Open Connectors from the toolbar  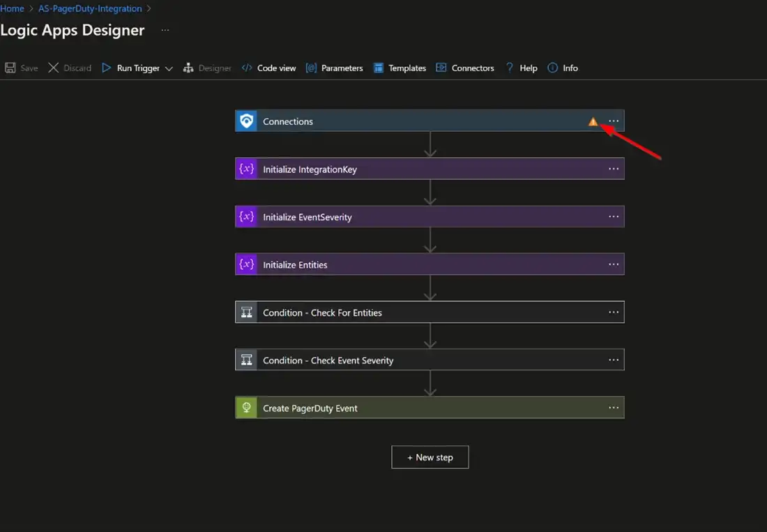pyautogui.click(x=465, y=68)
